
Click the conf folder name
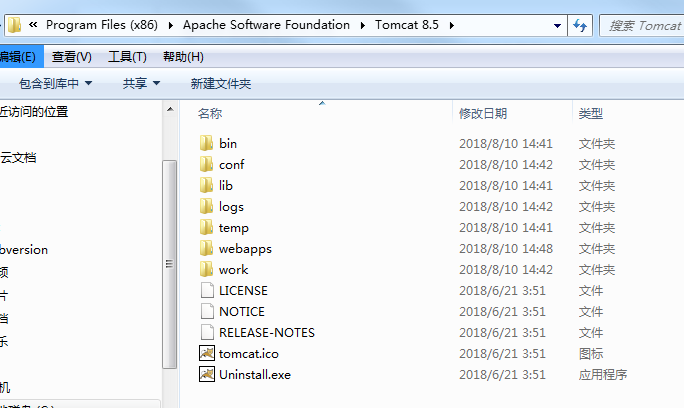click(x=232, y=165)
